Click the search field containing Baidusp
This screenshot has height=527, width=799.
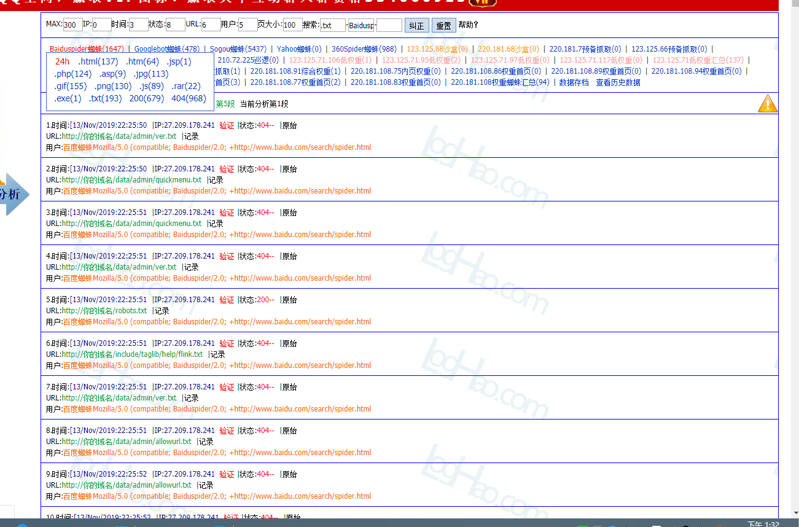pos(361,24)
